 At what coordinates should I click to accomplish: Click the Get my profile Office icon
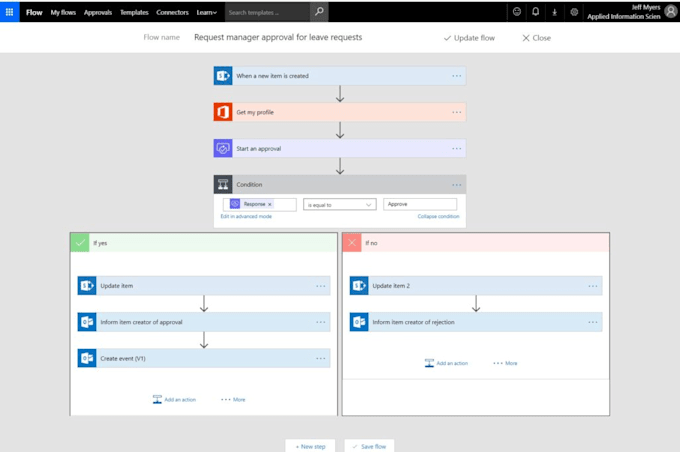(x=223, y=112)
